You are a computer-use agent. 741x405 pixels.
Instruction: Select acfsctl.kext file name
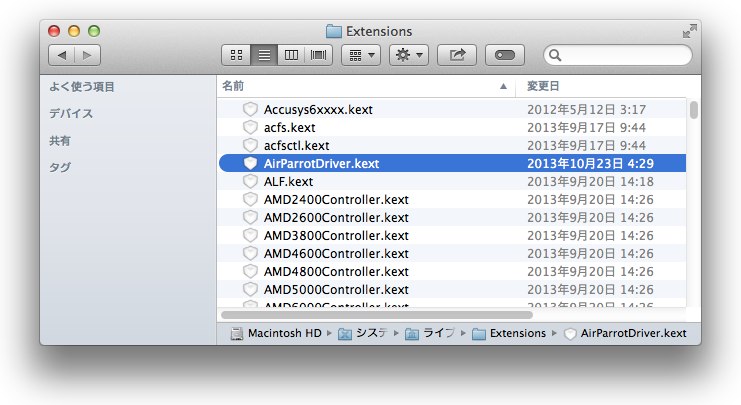pyautogui.click(x=296, y=146)
